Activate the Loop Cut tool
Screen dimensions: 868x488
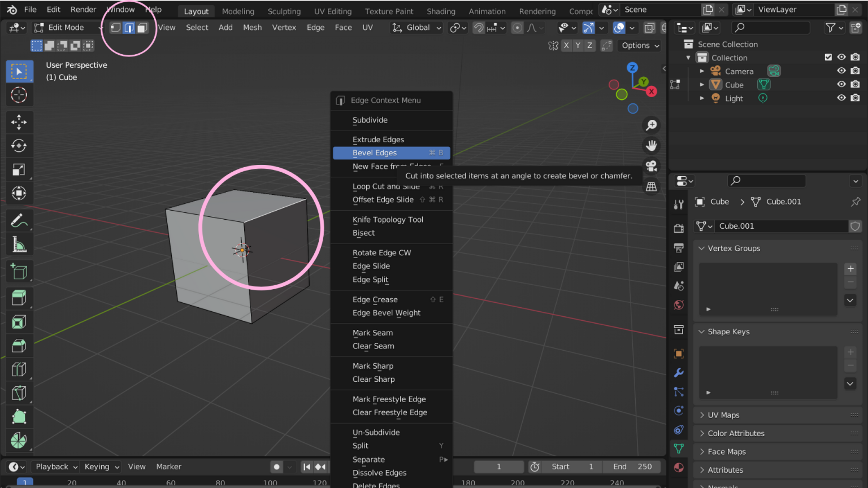[19, 369]
